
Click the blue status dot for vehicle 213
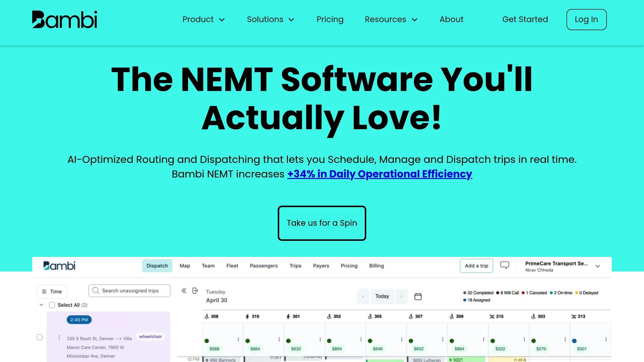(x=574, y=341)
